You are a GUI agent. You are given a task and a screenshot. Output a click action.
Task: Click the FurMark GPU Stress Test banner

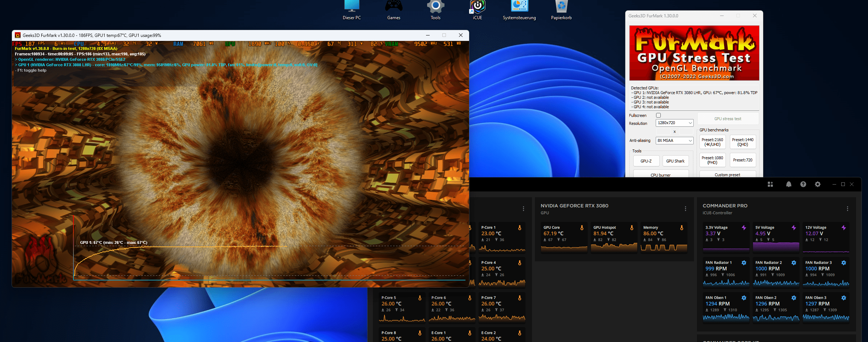[x=694, y=53]
